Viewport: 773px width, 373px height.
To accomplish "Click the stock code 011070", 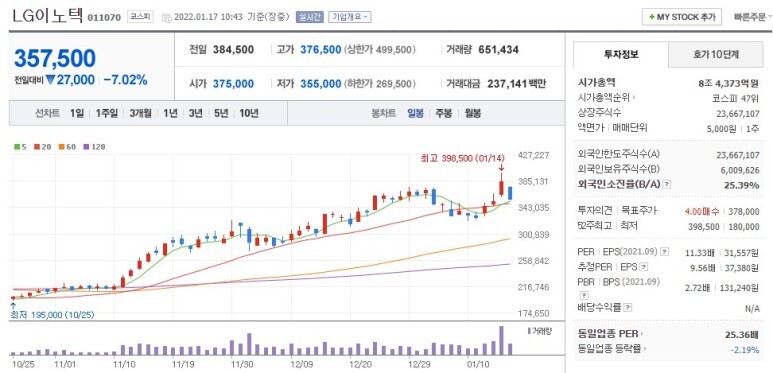I will 104,17.
